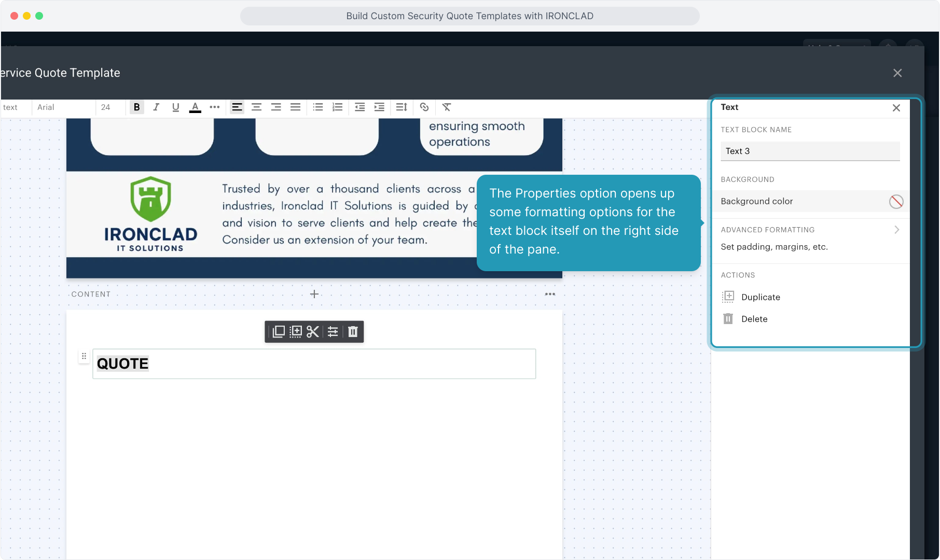Decrease the text indent
Screen dimensions: 940x560
point(360,107)
